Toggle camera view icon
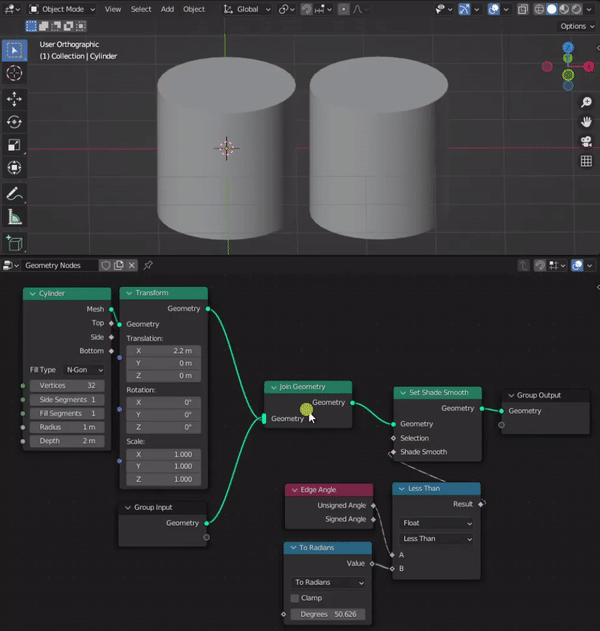Screen dimensions: 600x631 coord(586,141)
